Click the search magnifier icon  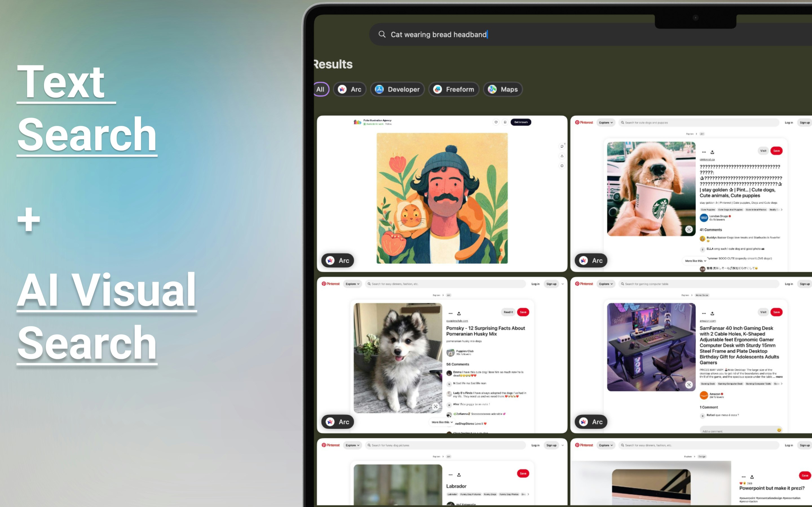(x=382, y=34)
